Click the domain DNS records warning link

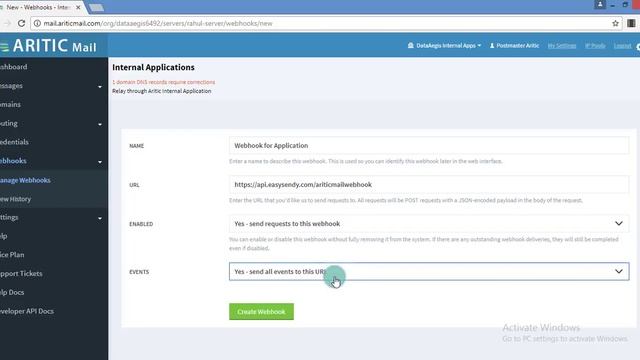pyautogui.click(x=163, y=82)
